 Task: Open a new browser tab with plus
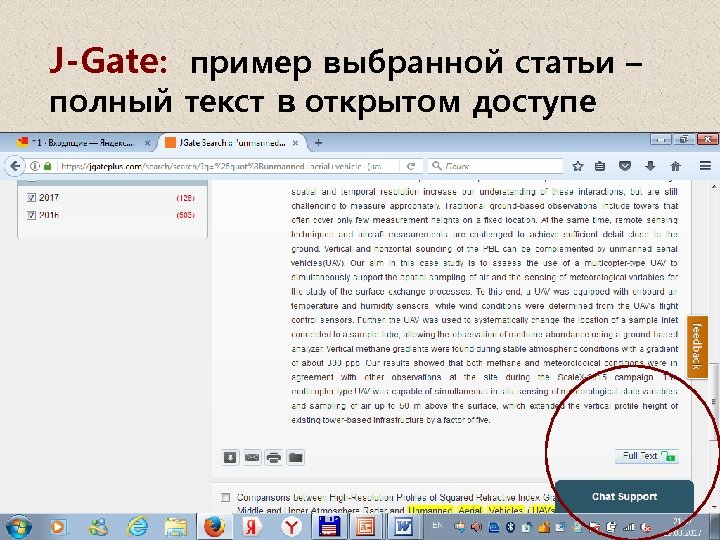tap(318, 143)
